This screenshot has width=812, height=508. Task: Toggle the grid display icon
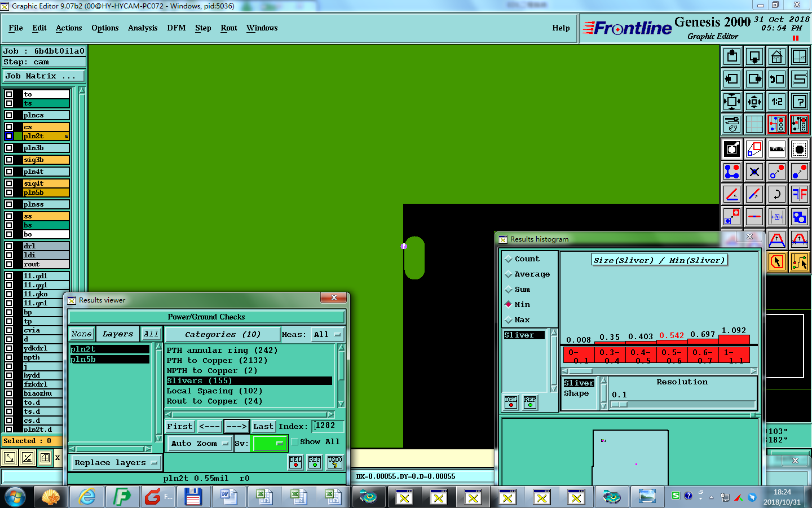754,124
